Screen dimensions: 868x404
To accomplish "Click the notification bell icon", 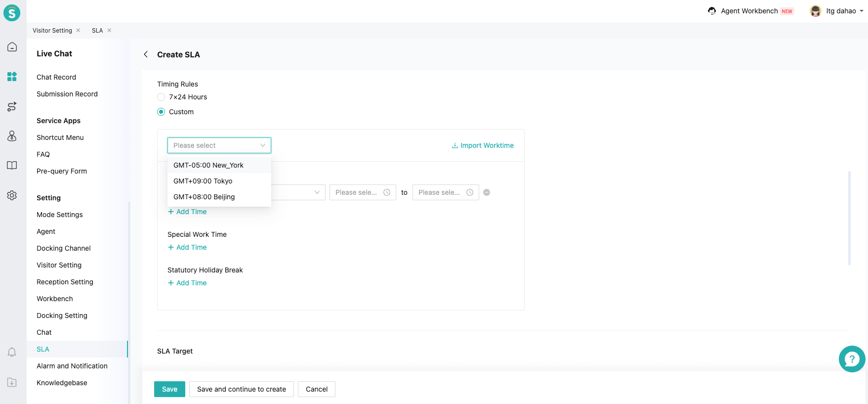I will [12, 352].
